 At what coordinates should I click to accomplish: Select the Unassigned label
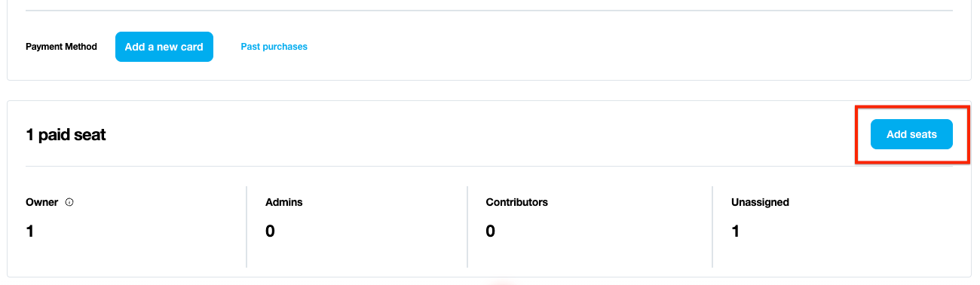(x=760, y=202)
